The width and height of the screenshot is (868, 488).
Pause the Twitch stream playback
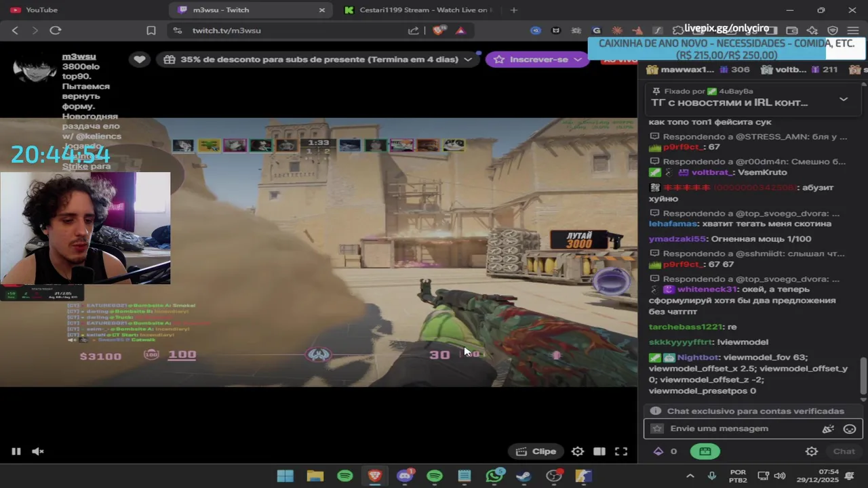point(16,451)
